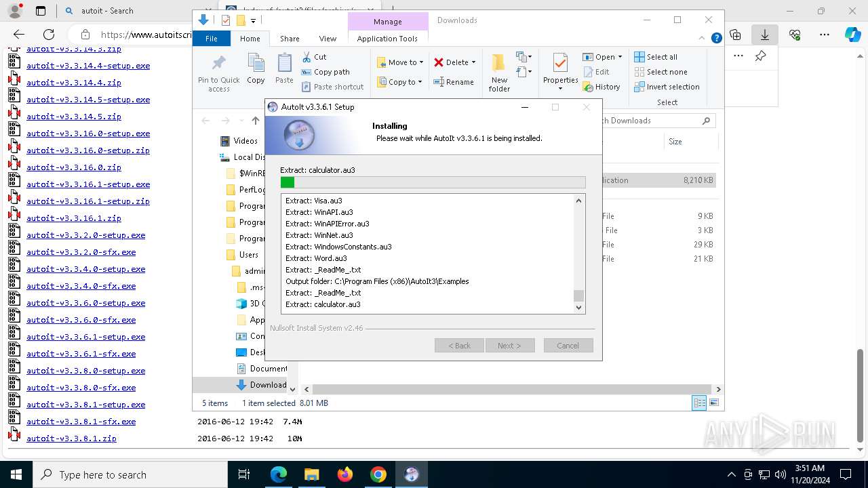Open autoit-v3.3.16.1-setup.exe link
Image resolution: width=868 pixels, height=488 pixels.
click(x=88, y=184)
